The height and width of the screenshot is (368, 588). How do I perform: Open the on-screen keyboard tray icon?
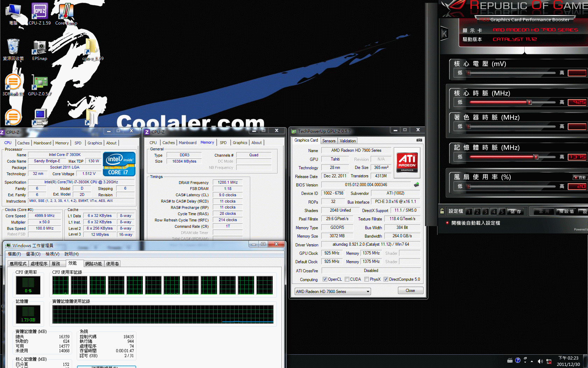point(510,360)
